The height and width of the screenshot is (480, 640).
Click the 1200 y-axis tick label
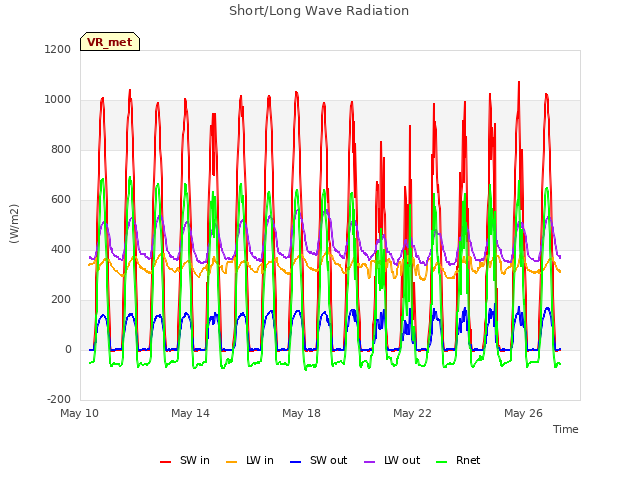[58, 49]
